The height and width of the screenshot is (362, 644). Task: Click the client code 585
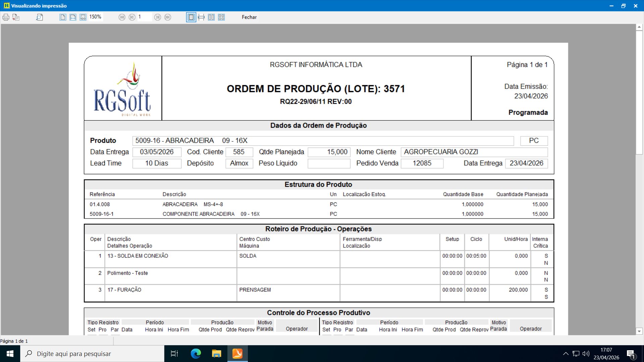239,152
